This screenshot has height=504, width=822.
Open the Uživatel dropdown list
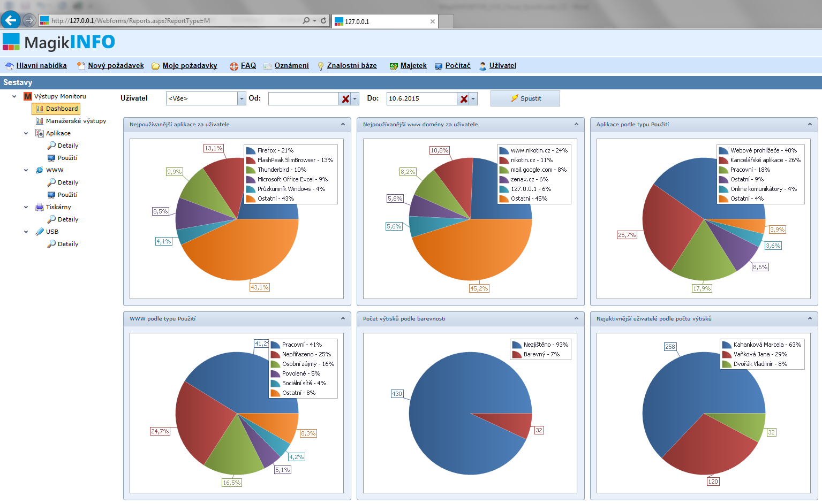(x=242, y=99)
